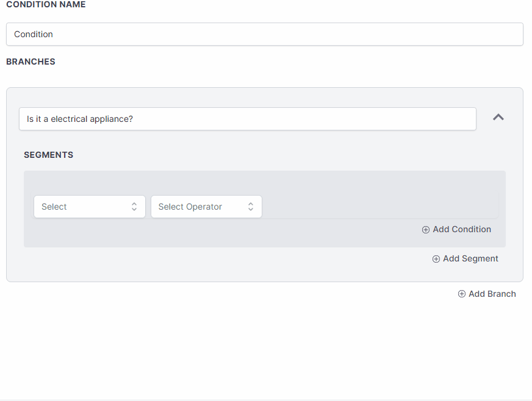The image size is (532, 401).
Task: Click the SEGMENTS heading inside the branch
Action: [48, 155]
